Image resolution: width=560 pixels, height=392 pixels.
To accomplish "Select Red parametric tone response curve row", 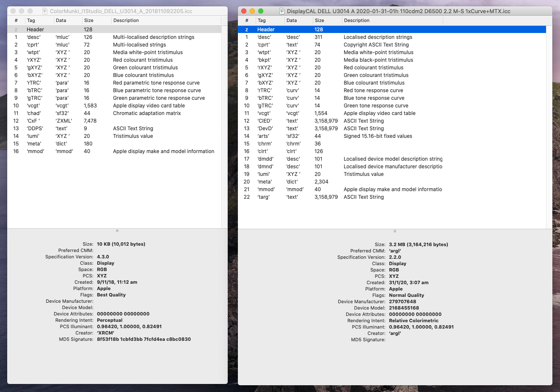I will pos(114,83).
